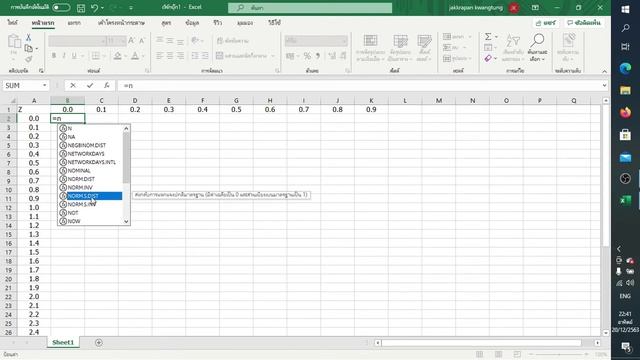This screenshot has height=360, width=640.
Task: Open the Undo history dropdown arrow
Action: [x=102, y=8]
